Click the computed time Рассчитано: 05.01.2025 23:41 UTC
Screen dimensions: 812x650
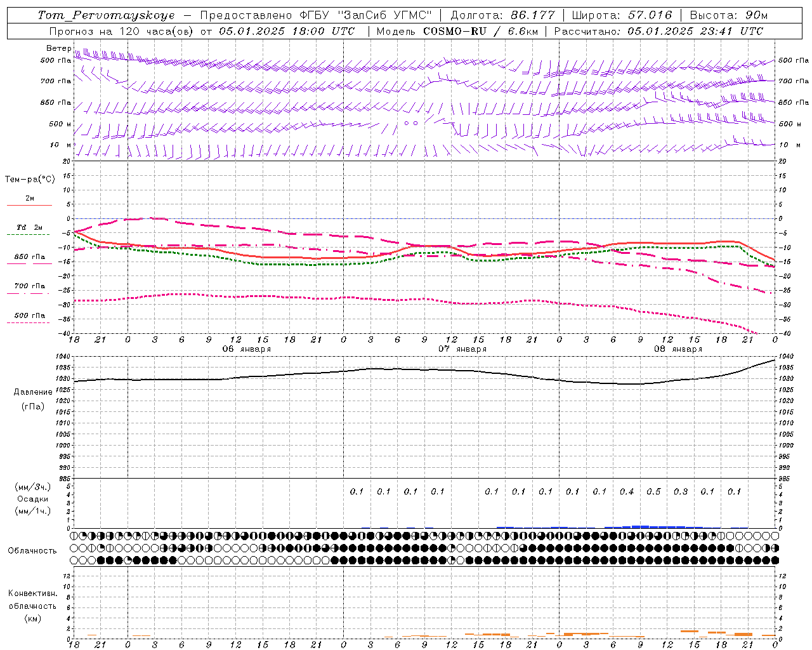[x=658, y=31]
